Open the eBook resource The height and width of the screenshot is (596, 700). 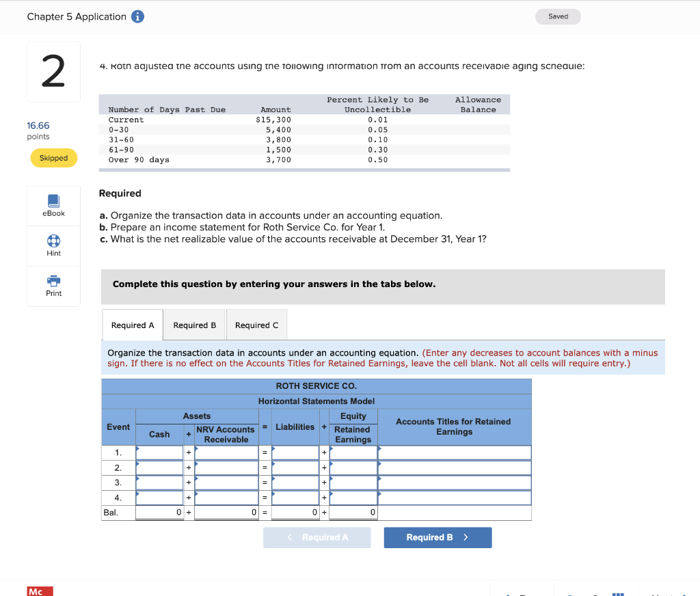coord(53,205)
